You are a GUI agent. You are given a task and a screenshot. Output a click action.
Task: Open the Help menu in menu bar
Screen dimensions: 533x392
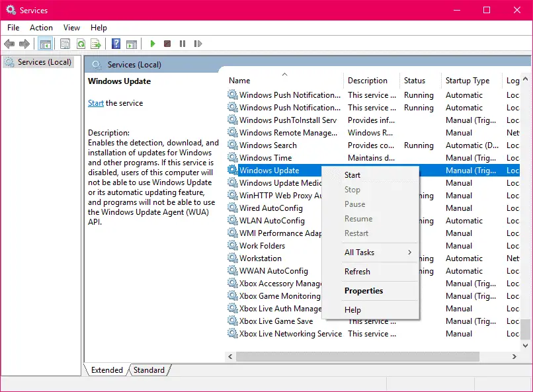(x=99, y=28)
